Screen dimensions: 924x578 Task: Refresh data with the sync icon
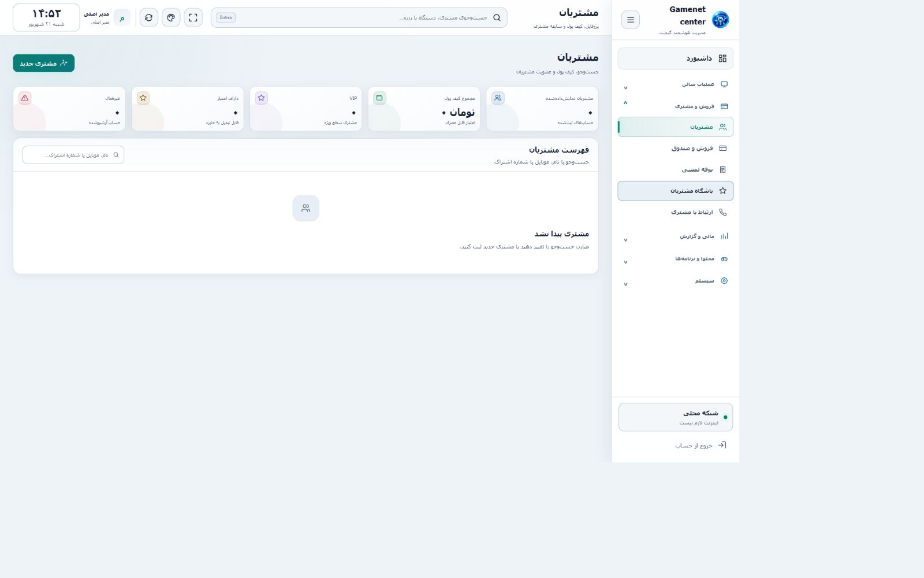pos(149,17)
